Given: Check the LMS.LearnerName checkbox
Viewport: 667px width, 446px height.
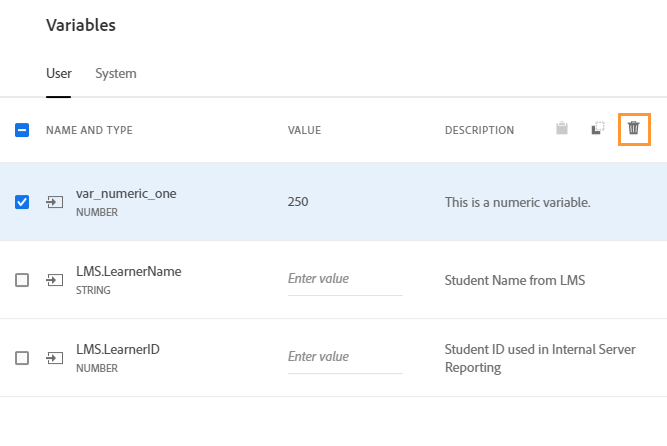Looking at the screenshot, I should point(22,280).
